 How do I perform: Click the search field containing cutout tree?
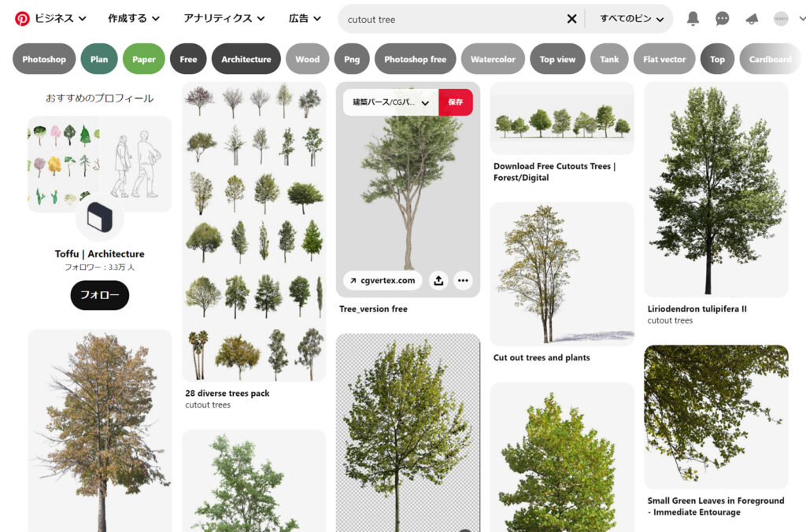coord(453,20)
